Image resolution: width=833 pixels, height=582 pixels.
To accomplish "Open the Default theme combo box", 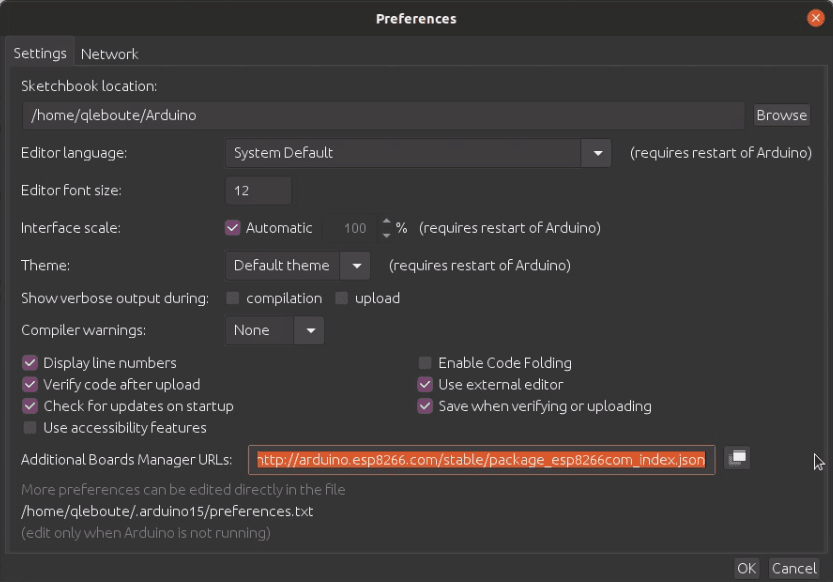I will point(298,266).
